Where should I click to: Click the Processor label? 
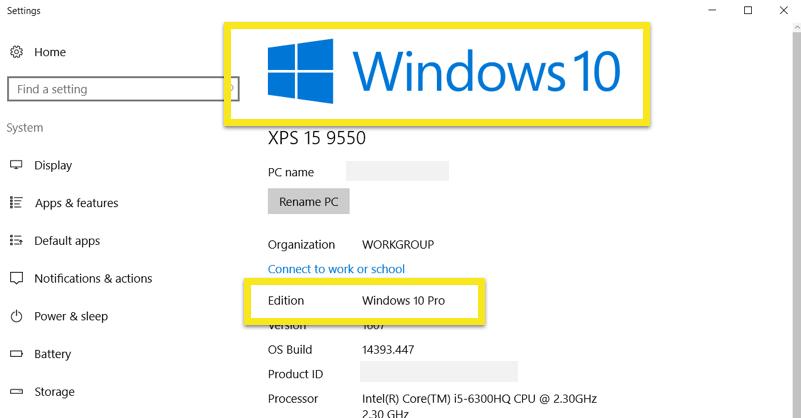[293, 399]
